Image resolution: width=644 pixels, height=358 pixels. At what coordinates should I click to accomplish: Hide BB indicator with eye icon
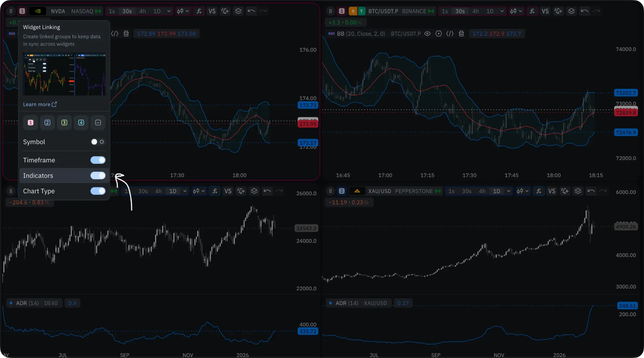[427, 34]
